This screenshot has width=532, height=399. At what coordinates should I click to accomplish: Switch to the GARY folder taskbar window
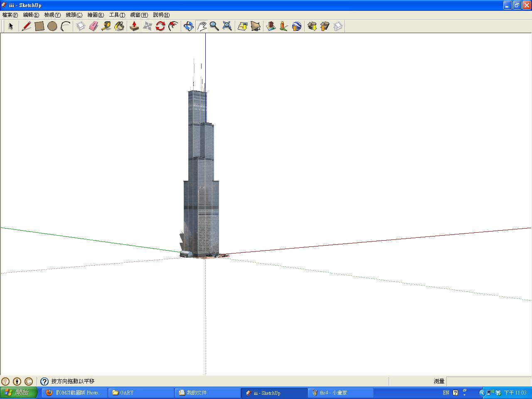pyautogui.click(x=141, y=392)
